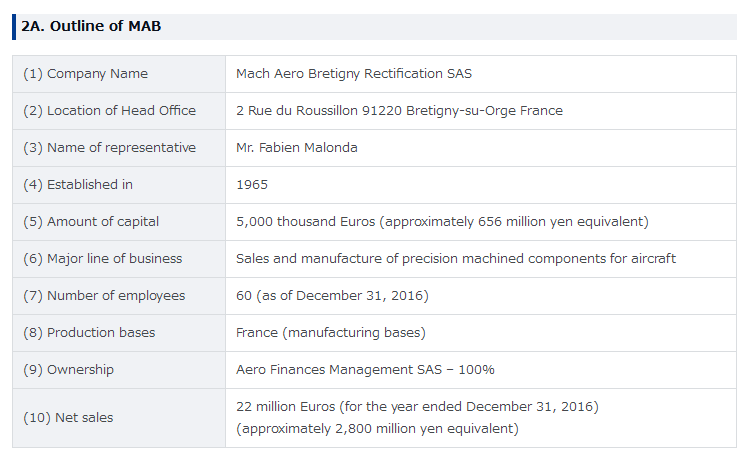Click the 5,000 thousand Euros capital value
This screenshot has width=749, height=458.
pyautogui.click(x=442, y=221)
